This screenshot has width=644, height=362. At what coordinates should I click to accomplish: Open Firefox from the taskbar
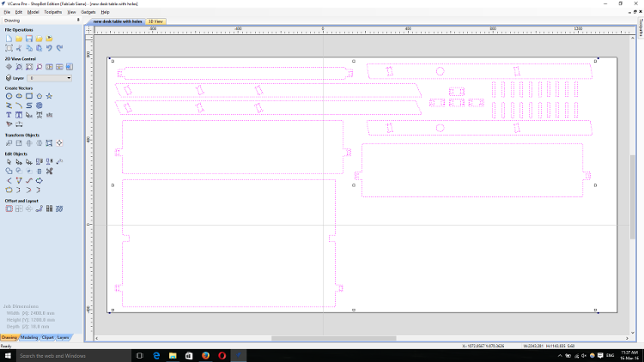click(205, 356)
